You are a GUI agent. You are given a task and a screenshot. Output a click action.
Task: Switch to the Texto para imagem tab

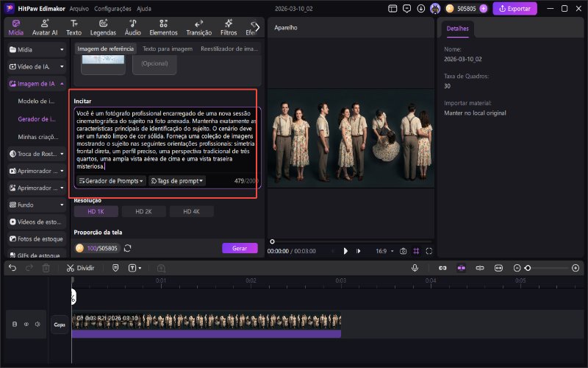coord(168,49)
